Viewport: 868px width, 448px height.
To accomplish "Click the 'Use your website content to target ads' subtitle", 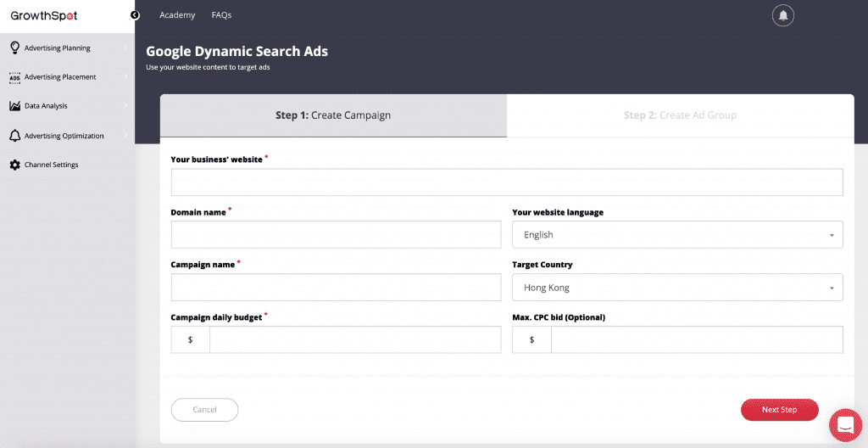I will (209, 67).
